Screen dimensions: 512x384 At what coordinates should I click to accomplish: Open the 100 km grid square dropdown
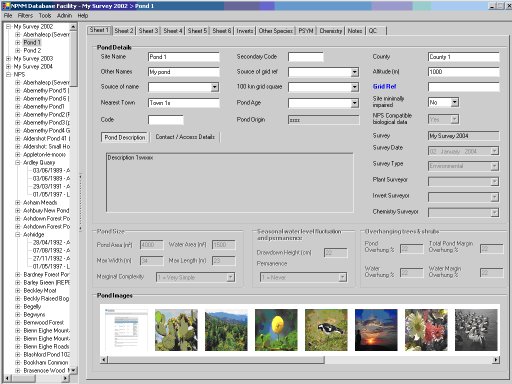point(355,87)
